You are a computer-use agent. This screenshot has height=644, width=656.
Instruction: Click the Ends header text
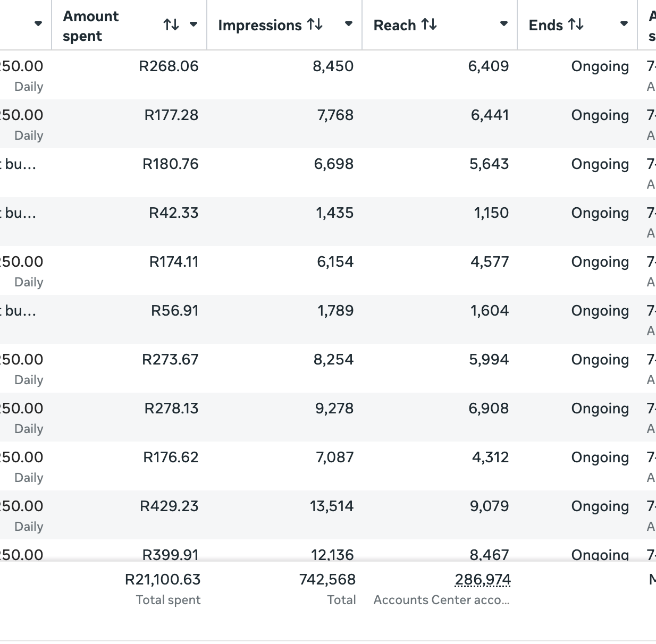(545, 24)
